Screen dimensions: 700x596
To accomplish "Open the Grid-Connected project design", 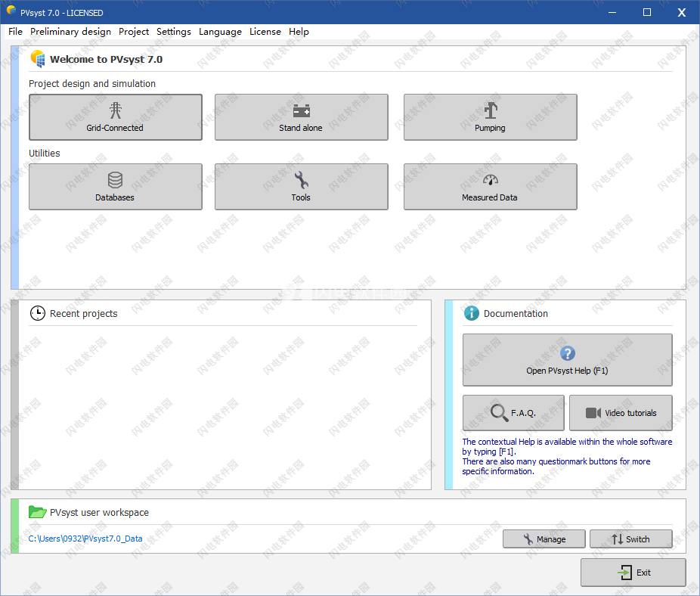I will 115,117.
